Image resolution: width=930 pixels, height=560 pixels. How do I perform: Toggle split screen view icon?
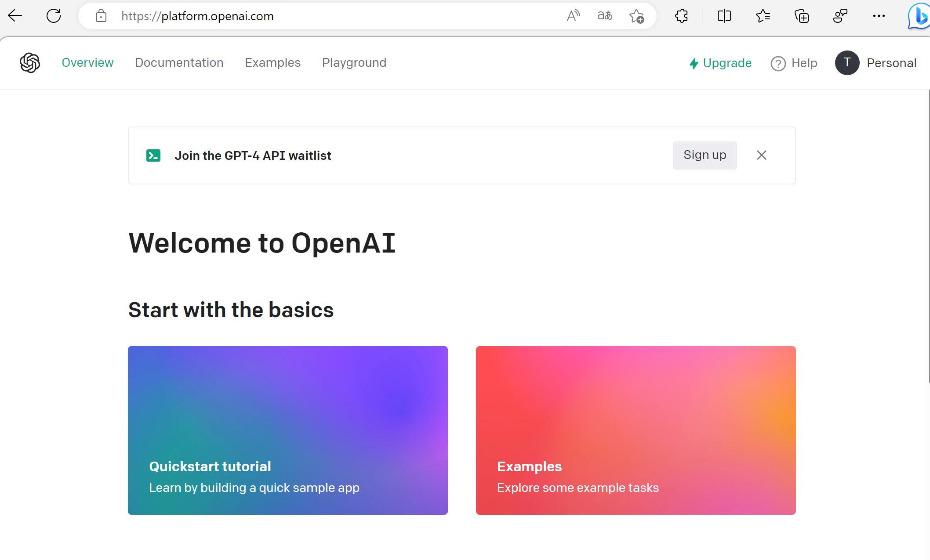click(724, 16)
